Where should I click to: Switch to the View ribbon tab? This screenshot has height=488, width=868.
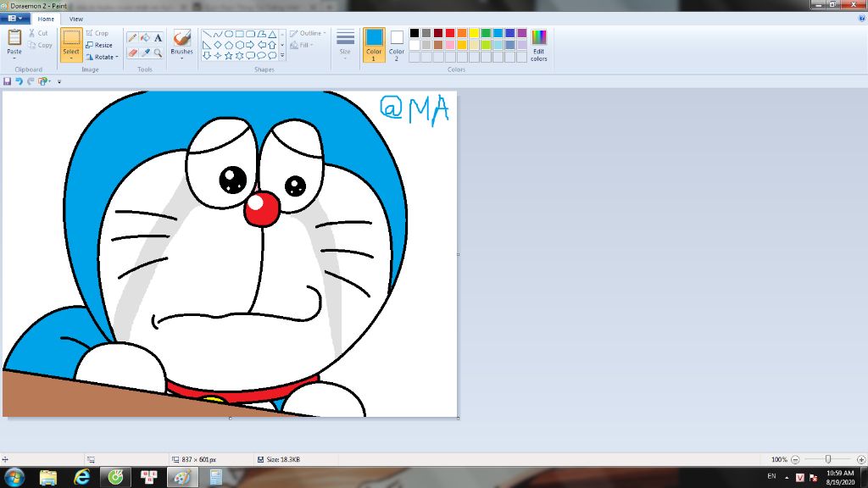[75, 19]
